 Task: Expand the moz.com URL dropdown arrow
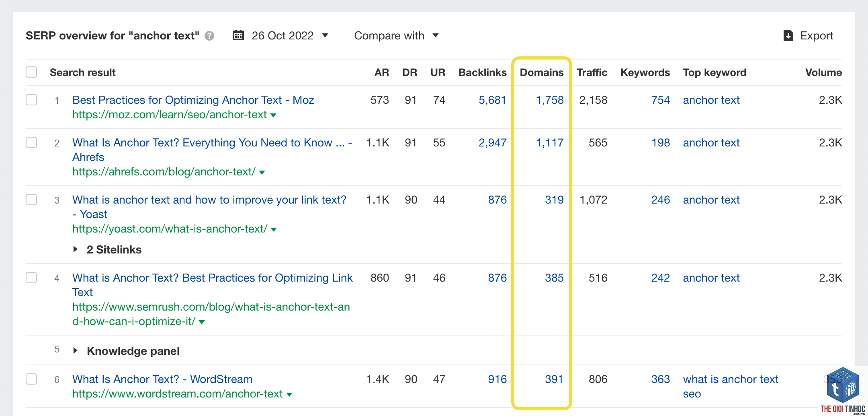pyautogui.click(x=274, y=115)
